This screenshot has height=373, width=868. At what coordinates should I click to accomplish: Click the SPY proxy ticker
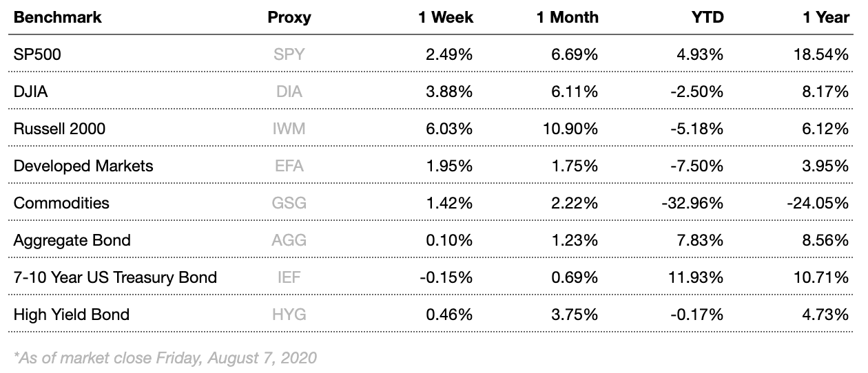[x=289, y=54]
